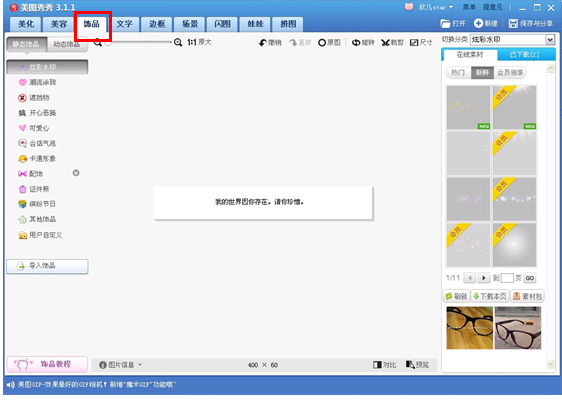Open the user account dropdown arrow
The height and width of the screenshot is (400, 562).
451,7
